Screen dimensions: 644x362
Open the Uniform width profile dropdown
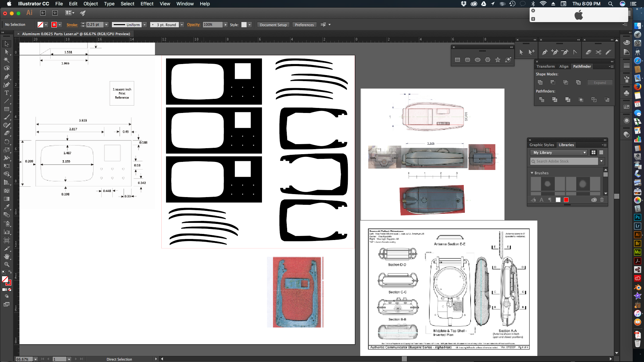(x=145, y=25)
